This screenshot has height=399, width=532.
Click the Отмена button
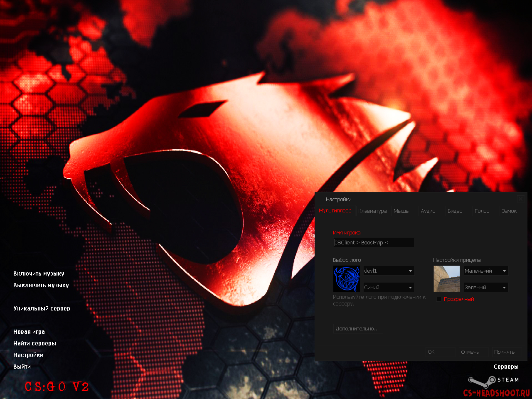pos(473,352)
